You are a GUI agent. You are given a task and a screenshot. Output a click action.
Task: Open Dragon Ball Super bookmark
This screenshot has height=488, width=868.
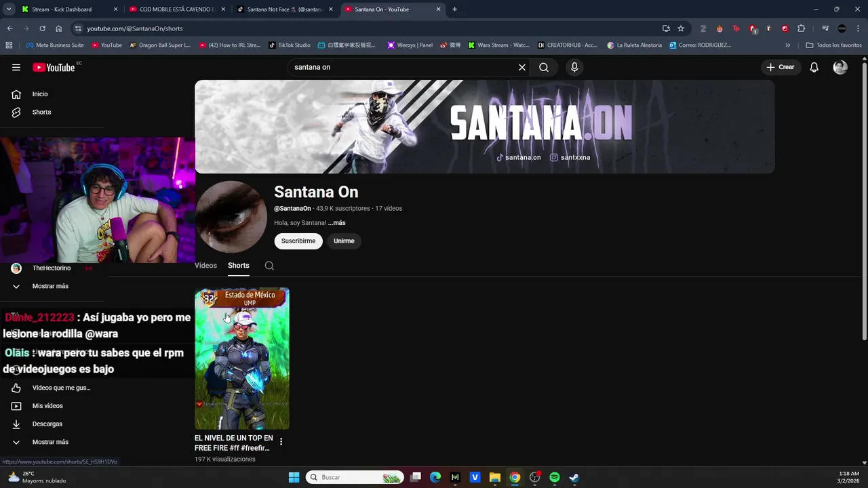tap(160, 45)
